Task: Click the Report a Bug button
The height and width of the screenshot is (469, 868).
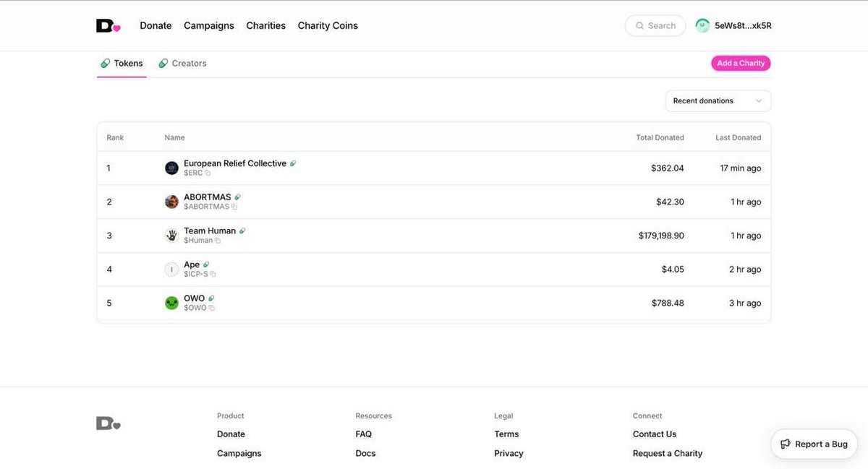Action: (x=814, y=444)
